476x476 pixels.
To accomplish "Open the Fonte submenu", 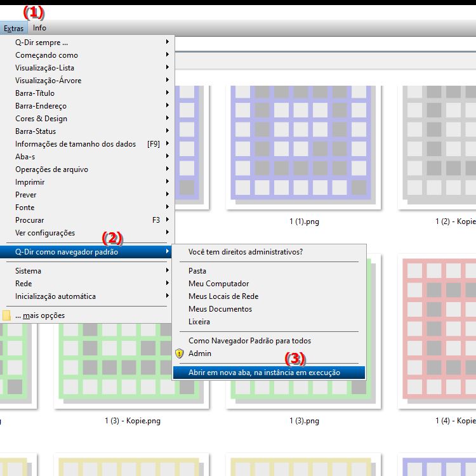I will coord(87,208).
